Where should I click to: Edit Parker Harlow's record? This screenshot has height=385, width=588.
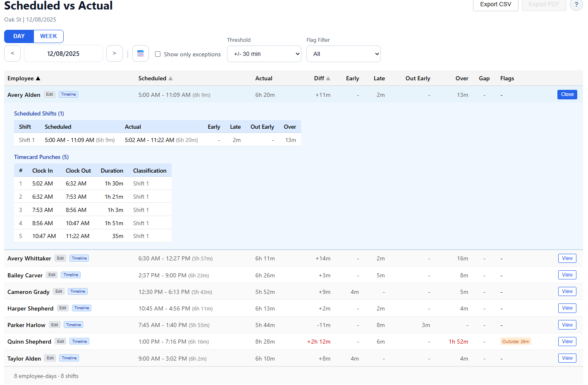click(55, 325)
